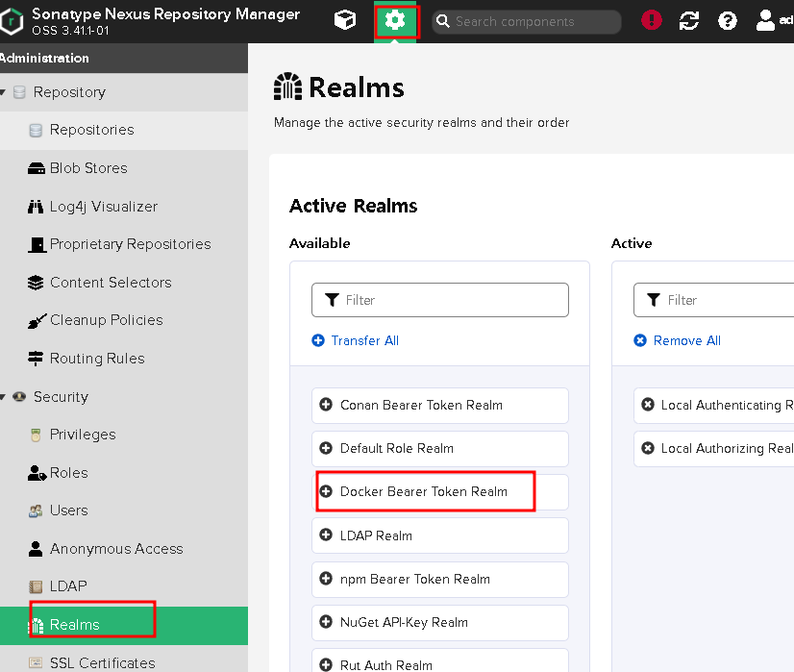Select Realms in the sidebar

point(124,626)
